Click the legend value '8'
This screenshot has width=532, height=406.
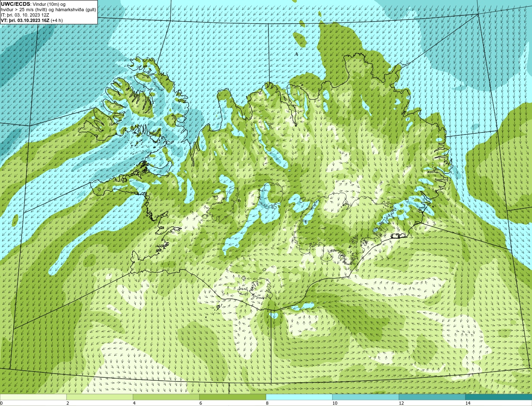click(267, 403)
